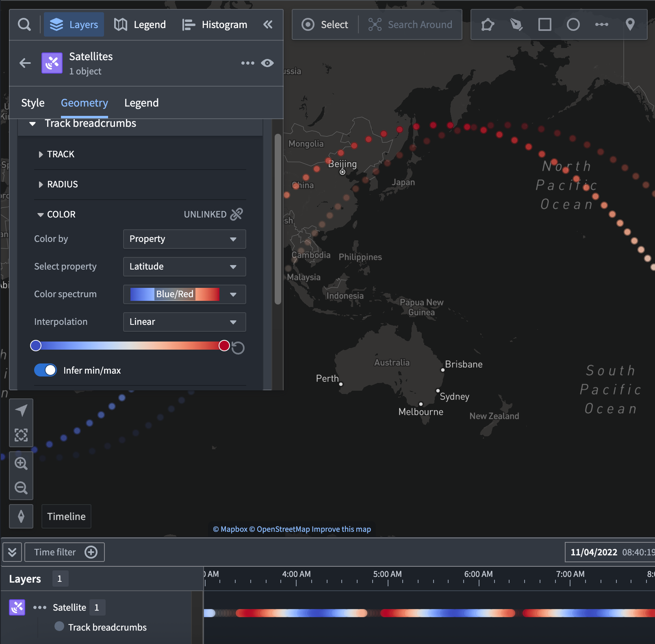Image resolution: width=655 pixels, height=644 pixels.
Task: Open the Color spectrum Blue/Red dropdown
Action: click(x=184, y=294)
